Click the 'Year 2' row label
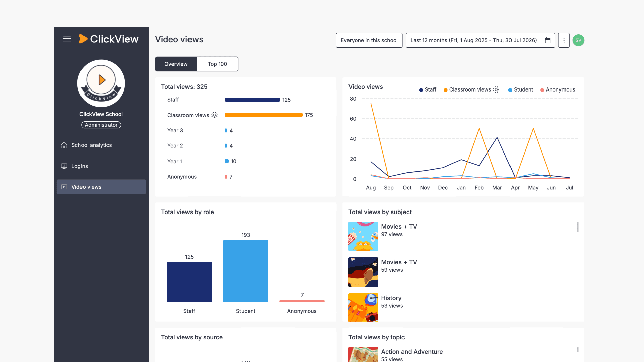 pyautogui.click(x=175, y=146)
